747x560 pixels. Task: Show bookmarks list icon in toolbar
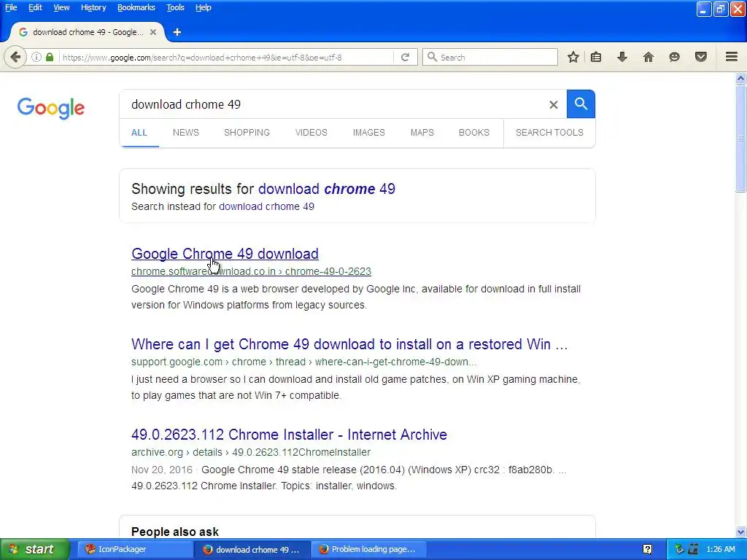click(x=596, y=57)
